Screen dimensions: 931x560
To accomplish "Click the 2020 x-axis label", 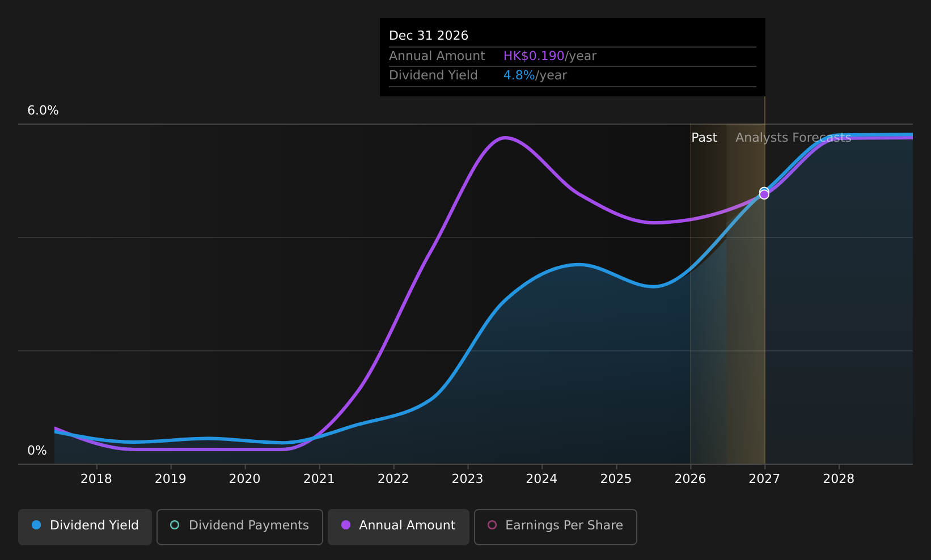I will coord(245,479).
